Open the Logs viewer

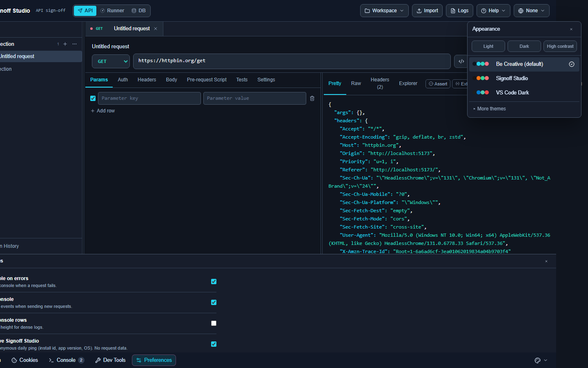tap(459, 11)
